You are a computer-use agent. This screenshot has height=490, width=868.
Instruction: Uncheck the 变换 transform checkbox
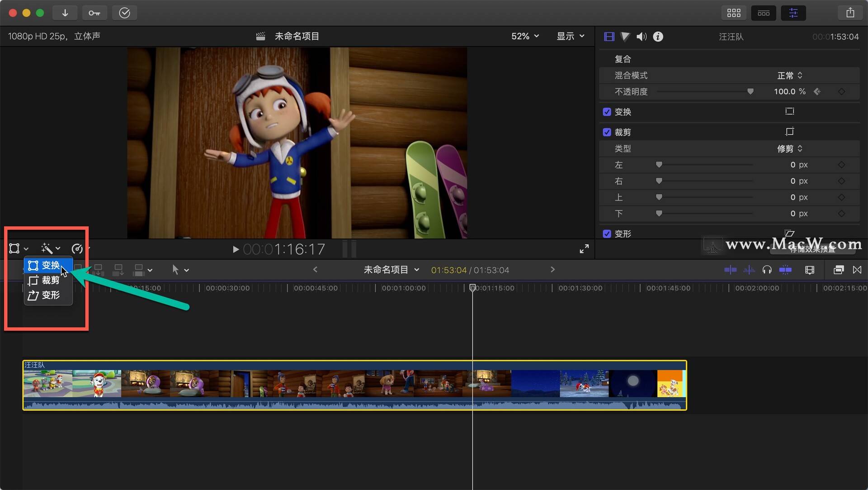click(x=607, y=112)
